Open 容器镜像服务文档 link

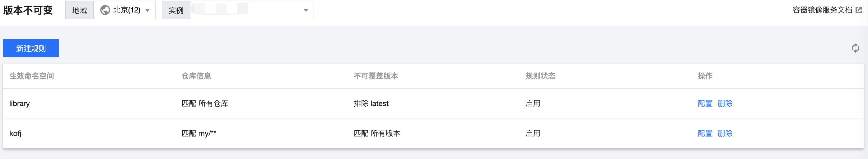point(822,10)
